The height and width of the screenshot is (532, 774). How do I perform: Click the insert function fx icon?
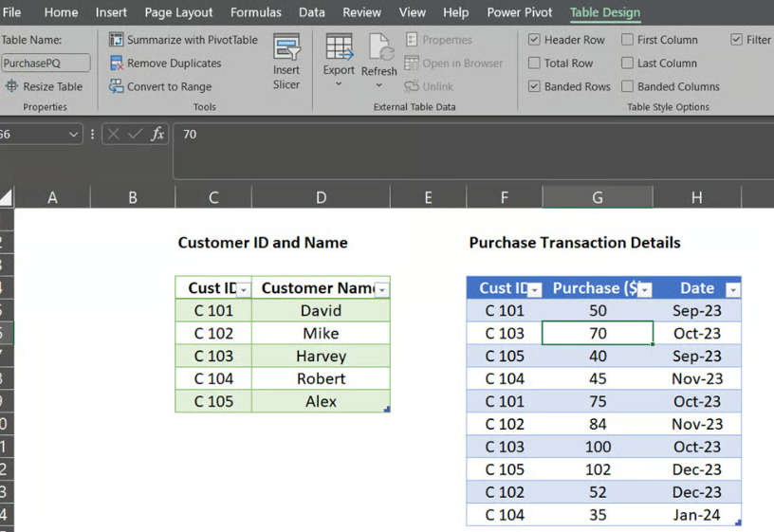(158, 135)
